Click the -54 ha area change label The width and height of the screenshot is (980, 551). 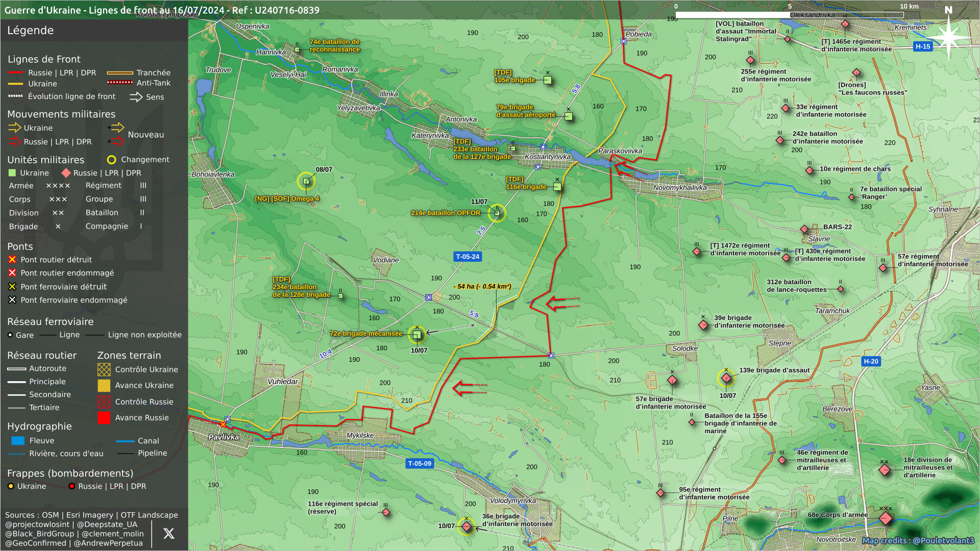pyautogui.click(x=482, y=287)
